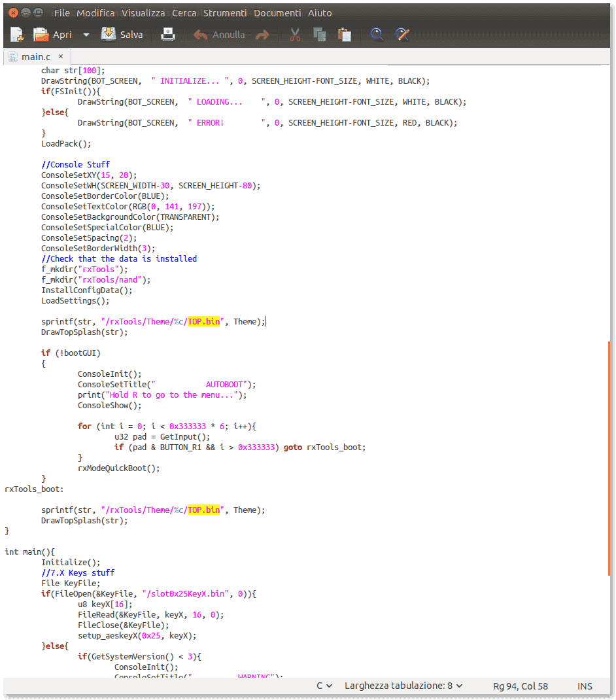Viewport: 616px width, 700px height.
Task: Click the first highlighted TOP.bin match
Action: click(203, 321)
